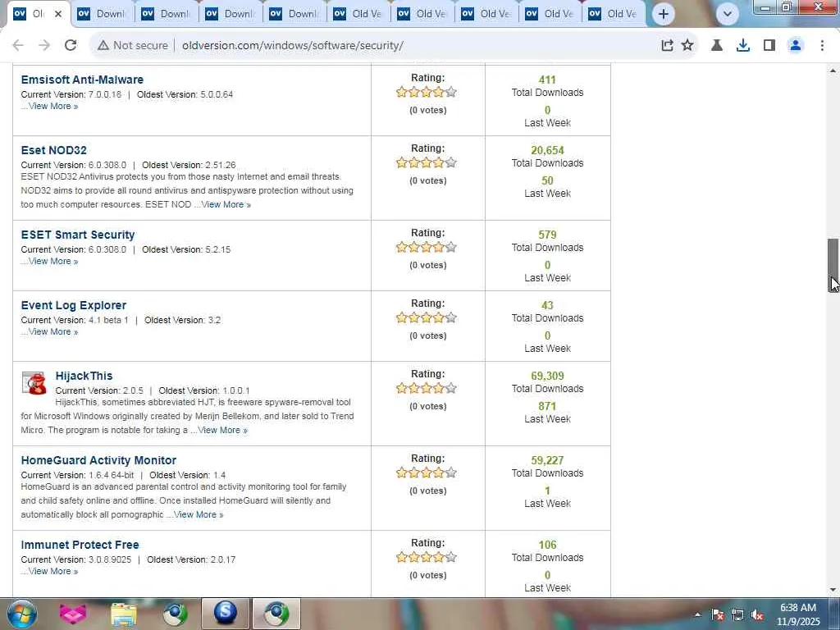
Task: Switch to the fifth Downl tab
Action: (x=294, y=14)
